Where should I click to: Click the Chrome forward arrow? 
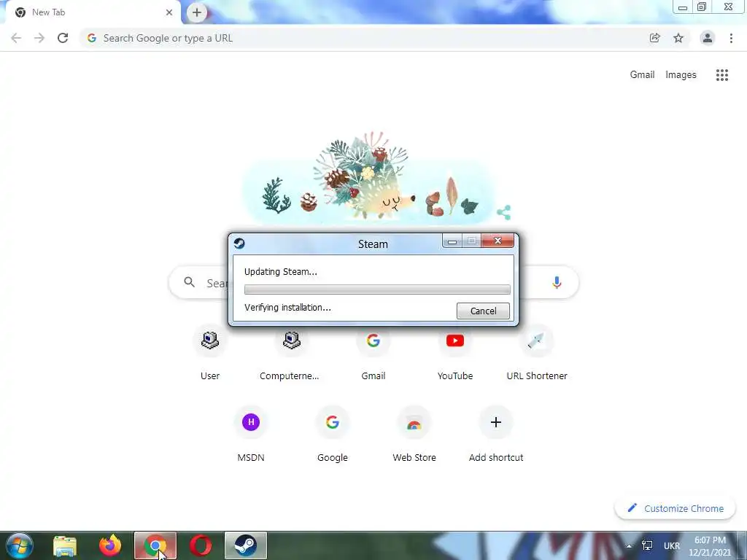tap(39, 38)
